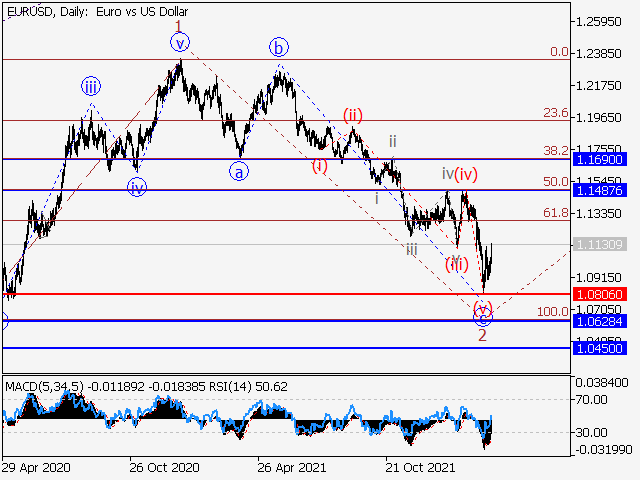The image size is (640, 480).
Task: Click the brown wave 1 label at top
Action: [178, 27]
